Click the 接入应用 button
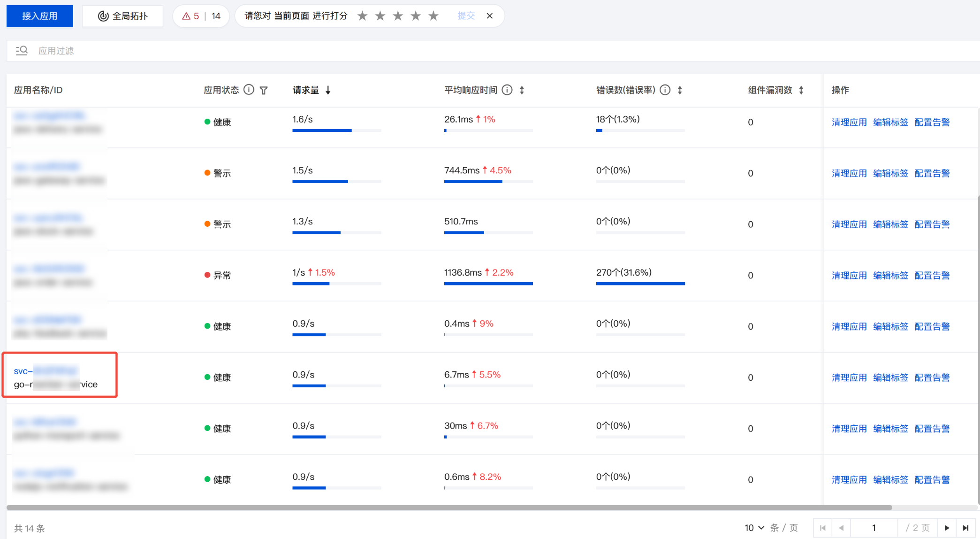Screen dimensions: 980x539 pyautogui.click(x=40, y=16)
